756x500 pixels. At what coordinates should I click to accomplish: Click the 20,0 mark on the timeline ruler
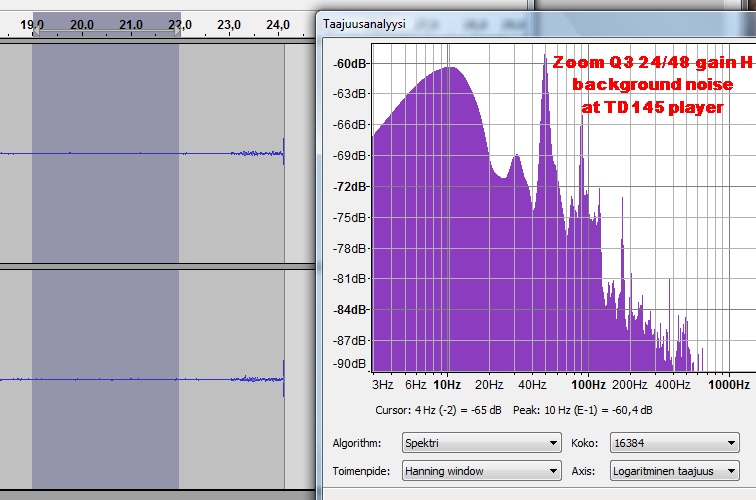[x=82, y=25]
